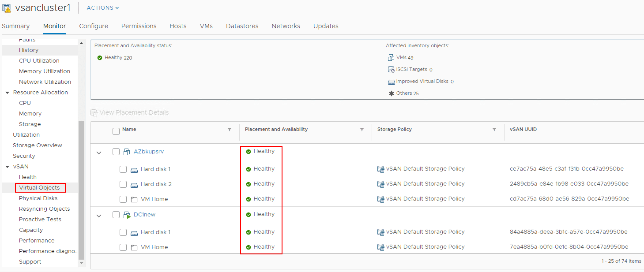Image resolution: width=644 pixels, height=272 pixels.
Task: Click Storage Policy column filter icon
Action: tap(494, 130)
